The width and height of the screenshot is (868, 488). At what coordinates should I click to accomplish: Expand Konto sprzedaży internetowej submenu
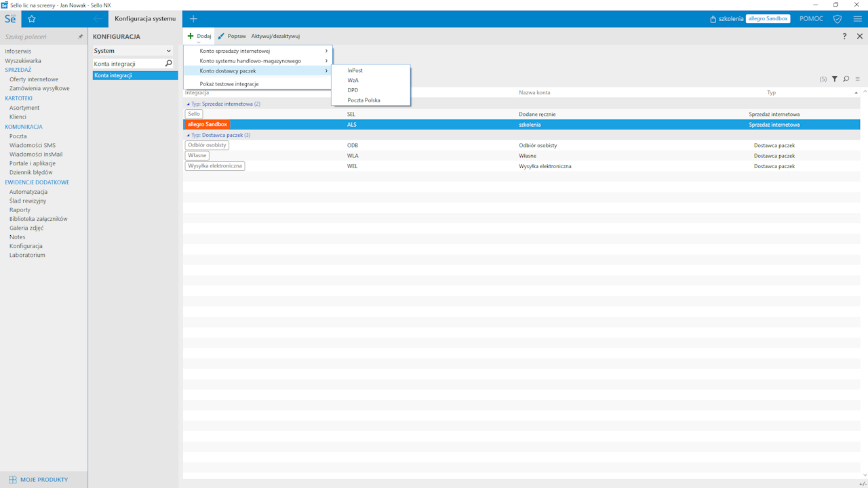pyautogui.click(x=258, y=51)
